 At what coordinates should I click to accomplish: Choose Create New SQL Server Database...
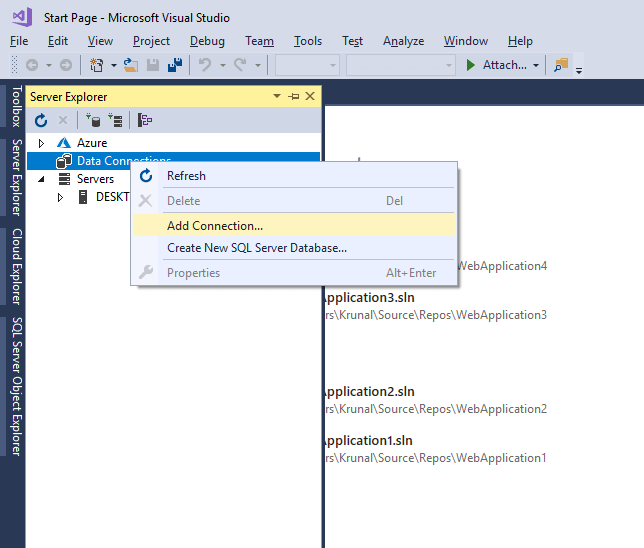[x=294, y=248]
